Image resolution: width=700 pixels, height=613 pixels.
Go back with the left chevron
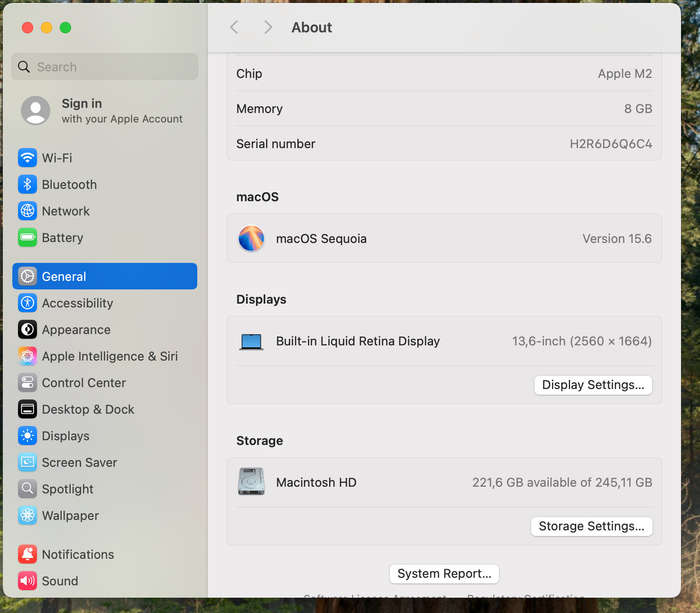click(234, 27)
